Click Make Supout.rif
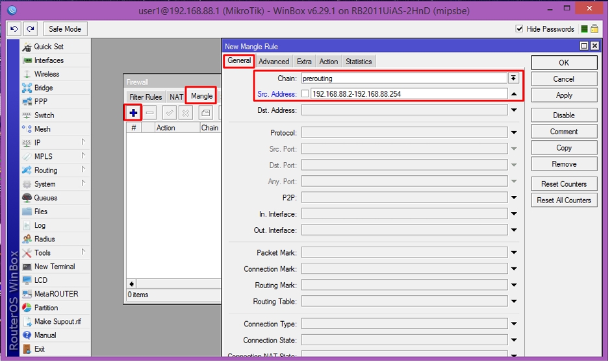The image size is (612, 364). [x=58, y=322]
